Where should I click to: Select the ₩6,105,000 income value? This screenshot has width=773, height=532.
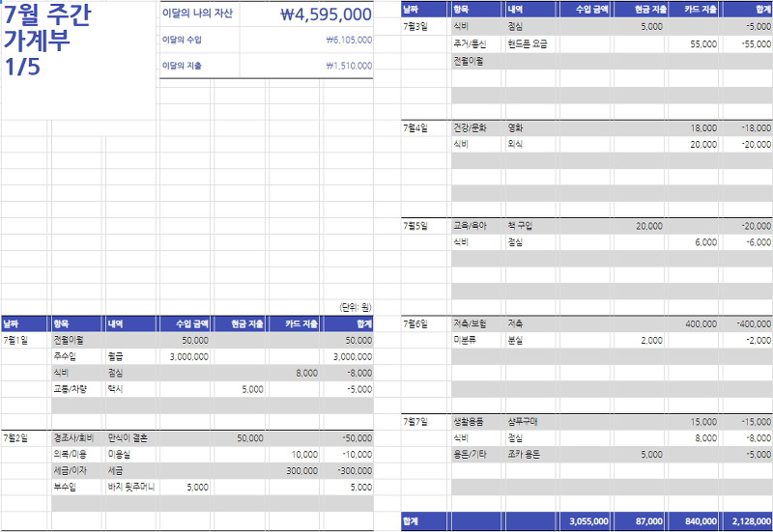[349, 40]
